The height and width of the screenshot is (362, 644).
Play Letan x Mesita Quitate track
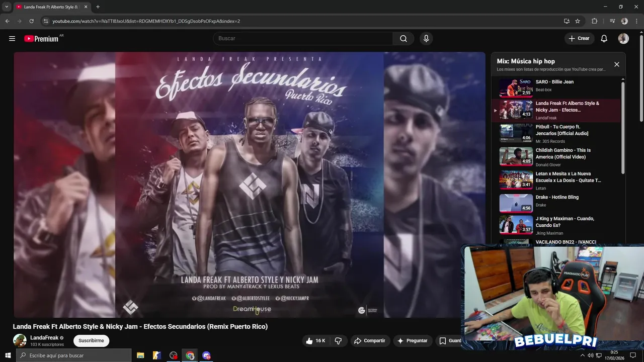point(556,180)
